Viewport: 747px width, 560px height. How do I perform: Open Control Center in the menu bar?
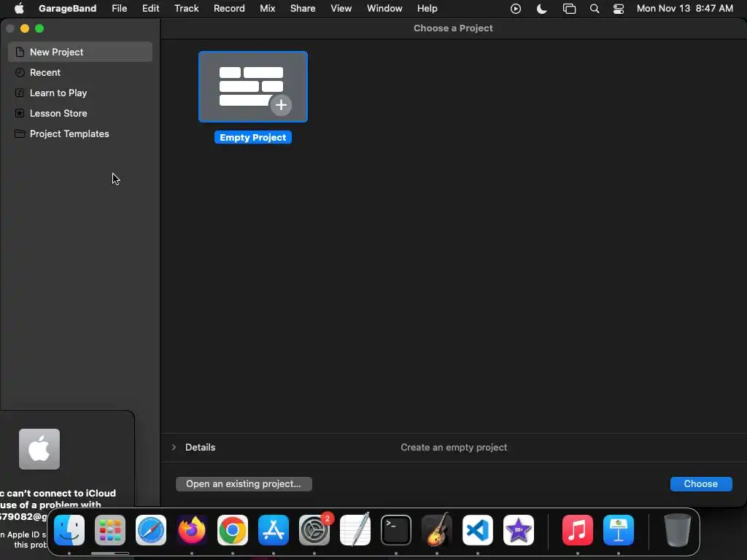click(619, 9)
